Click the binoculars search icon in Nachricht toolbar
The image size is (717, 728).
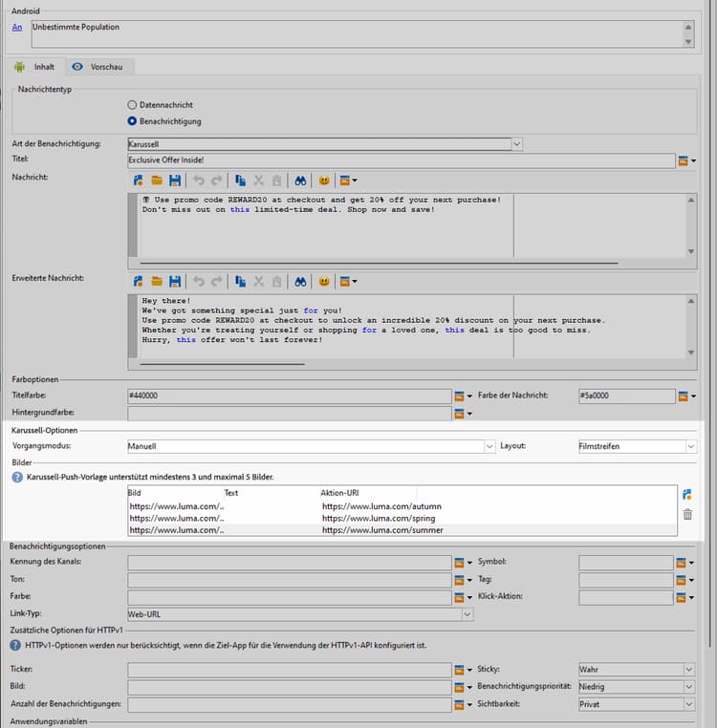tap(300, 180)
